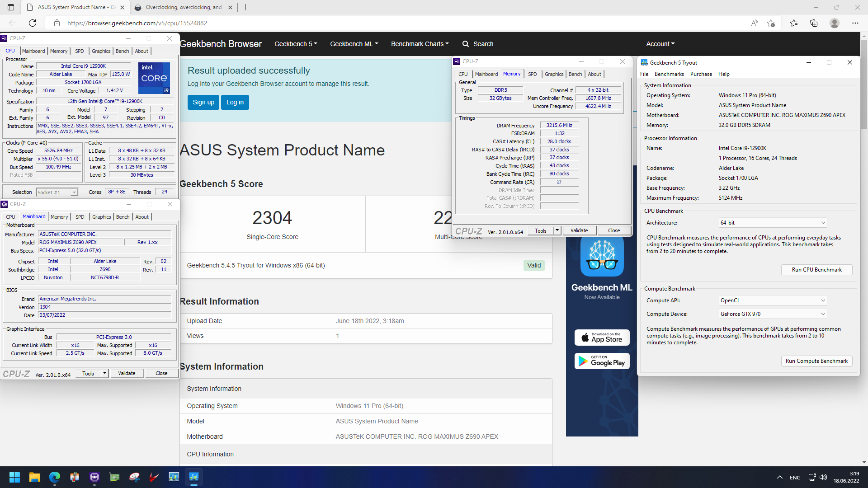Screen dimensions: 868x488
Task: Click the Geekbench Browser logo link
Action: (x=221, y=44)
